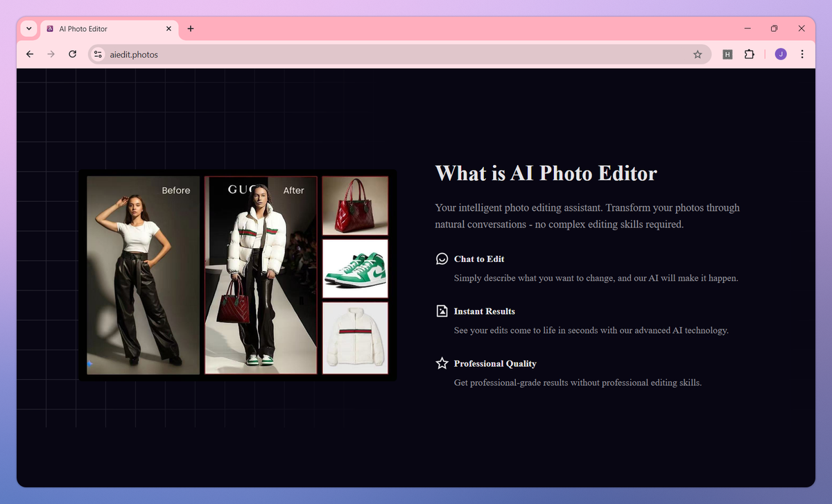Click 'See your edits come to life' text

(591, 331)
